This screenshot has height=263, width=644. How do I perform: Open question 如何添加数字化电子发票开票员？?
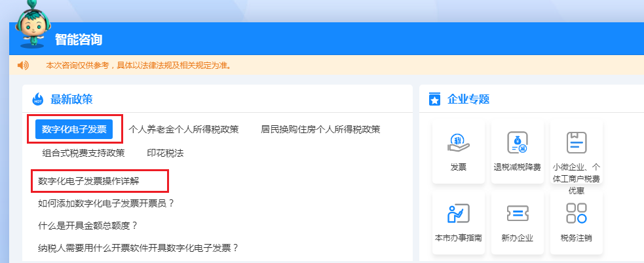tap(106, 203)
